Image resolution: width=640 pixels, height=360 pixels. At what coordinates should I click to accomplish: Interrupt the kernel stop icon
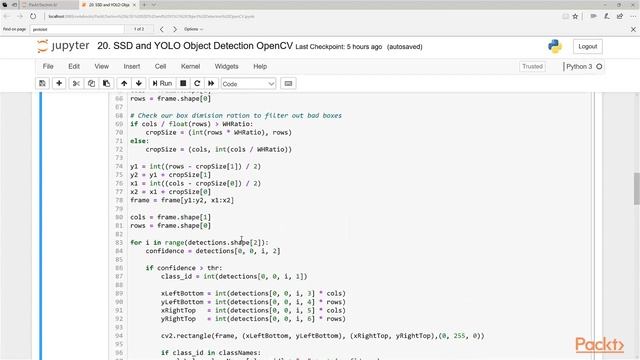(183, 83)
